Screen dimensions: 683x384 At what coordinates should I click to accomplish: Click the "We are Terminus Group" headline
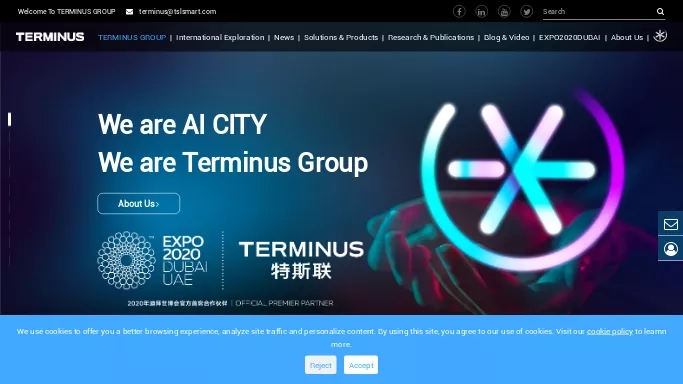(233, 163)
